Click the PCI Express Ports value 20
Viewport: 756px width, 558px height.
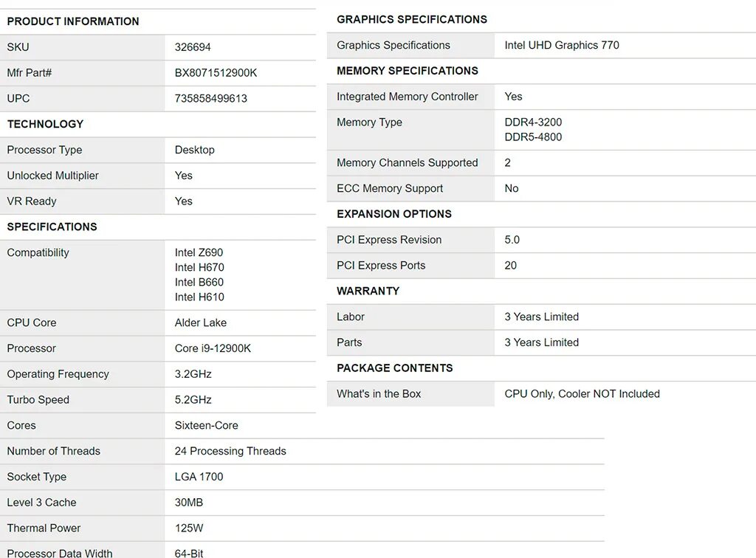510,266
